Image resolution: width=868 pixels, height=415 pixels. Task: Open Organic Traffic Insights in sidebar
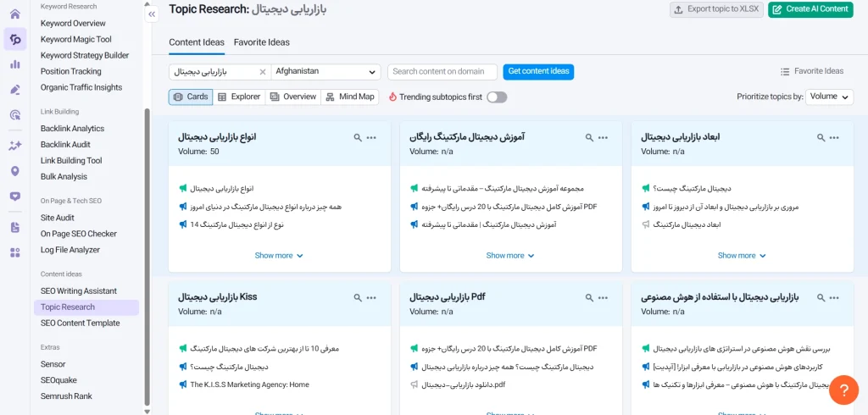click(x=81, y=87)
